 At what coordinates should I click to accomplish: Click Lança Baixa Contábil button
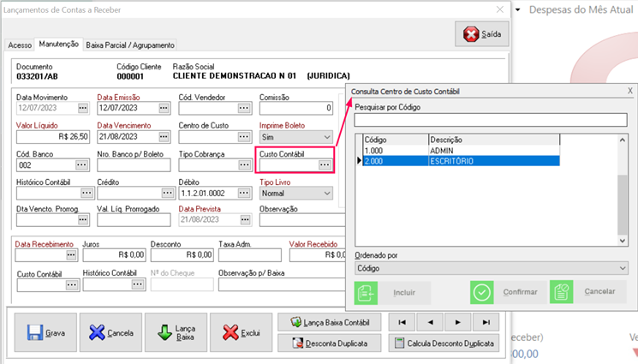point(330,322)
